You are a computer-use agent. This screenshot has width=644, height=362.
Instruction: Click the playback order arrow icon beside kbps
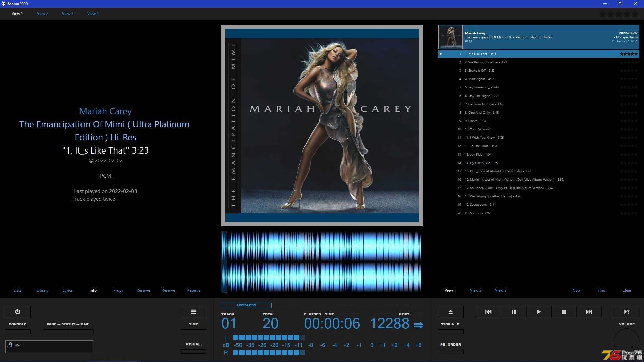[x=418, y=325]
